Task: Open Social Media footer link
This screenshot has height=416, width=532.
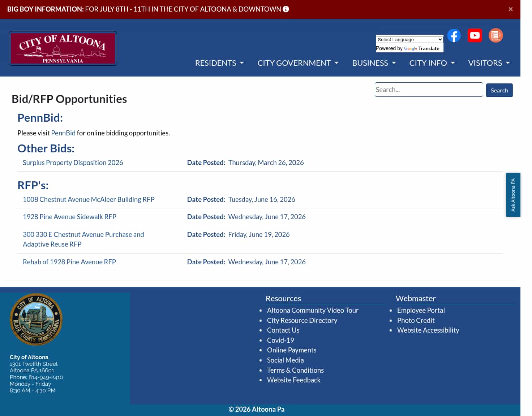Action: click(286, 360)
